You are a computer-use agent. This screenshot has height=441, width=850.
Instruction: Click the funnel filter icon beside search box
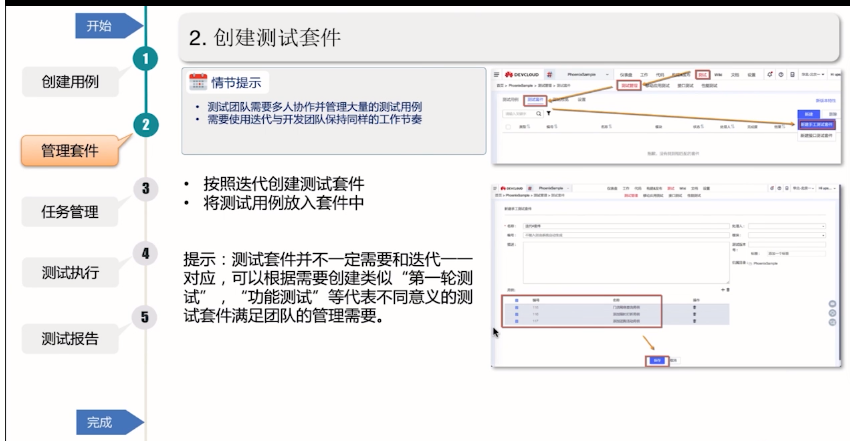[549, 113]
